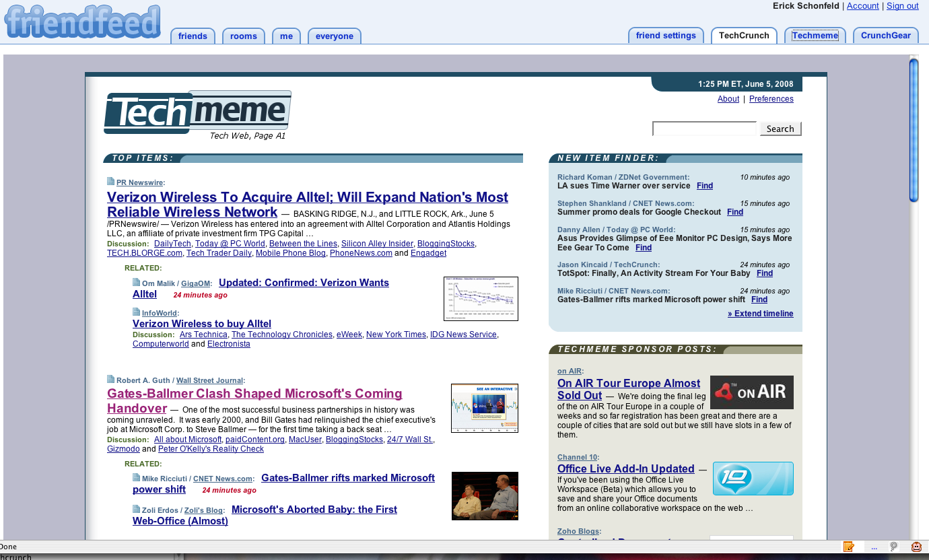The width and height of the screenshot is (929, 560).
Task: Open the New York Times discussion link
Action: point(396,335)
